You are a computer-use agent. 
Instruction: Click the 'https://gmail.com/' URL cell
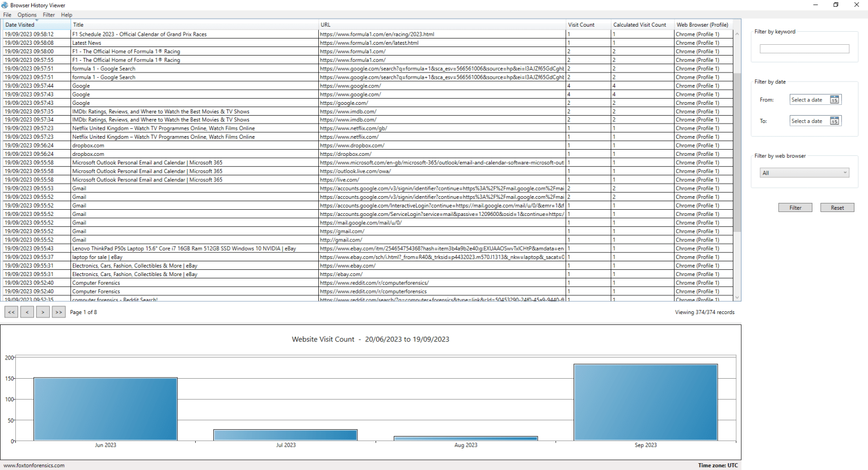click(x=442, y=231)
